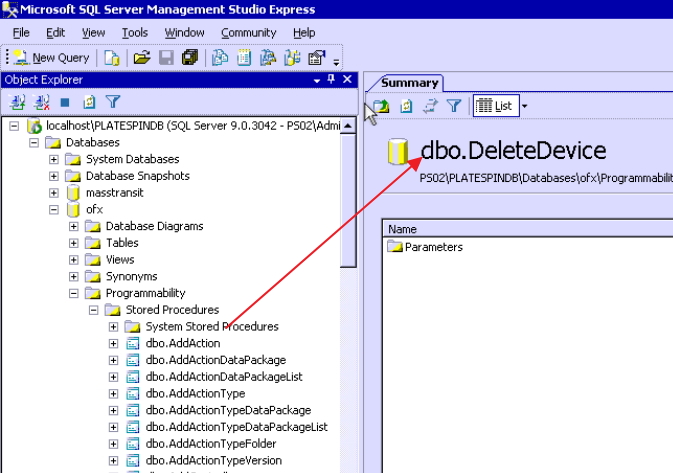Click Refresh icon in Object Explorer
The height and width of the screenshot is (473, 673).
89,102
